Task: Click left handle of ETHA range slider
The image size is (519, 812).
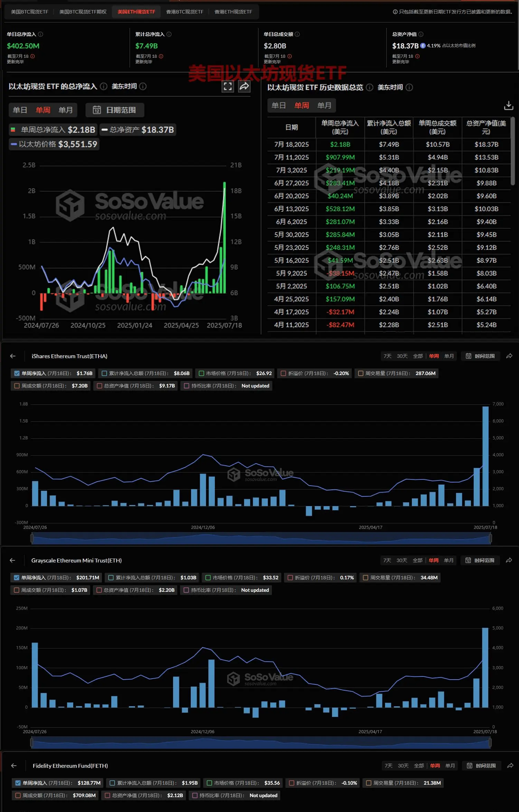Action: 32,538
